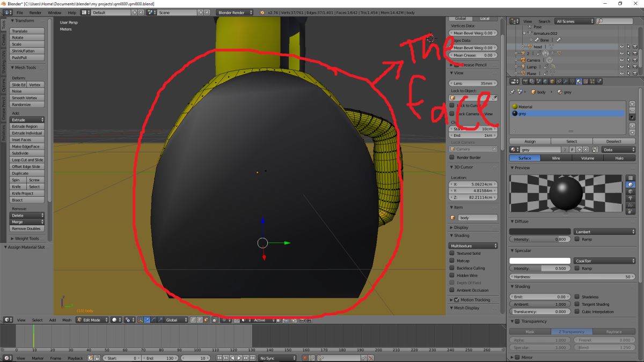This screenshot has height=362, width=644.
Task: Enable the Hidden Wire checkbox
Action: point(452,275)
